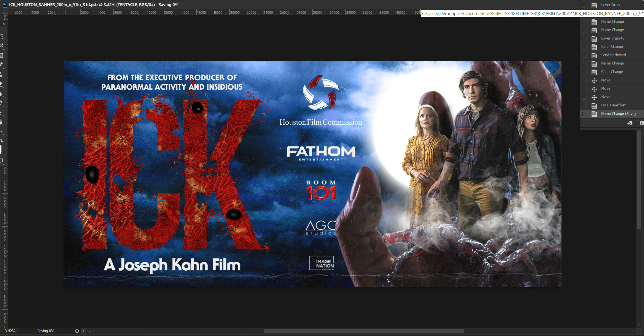Click 'From the Executive Producer of' headline
Viewport: 644px width, 336px height.
click(x=172, y=77)
